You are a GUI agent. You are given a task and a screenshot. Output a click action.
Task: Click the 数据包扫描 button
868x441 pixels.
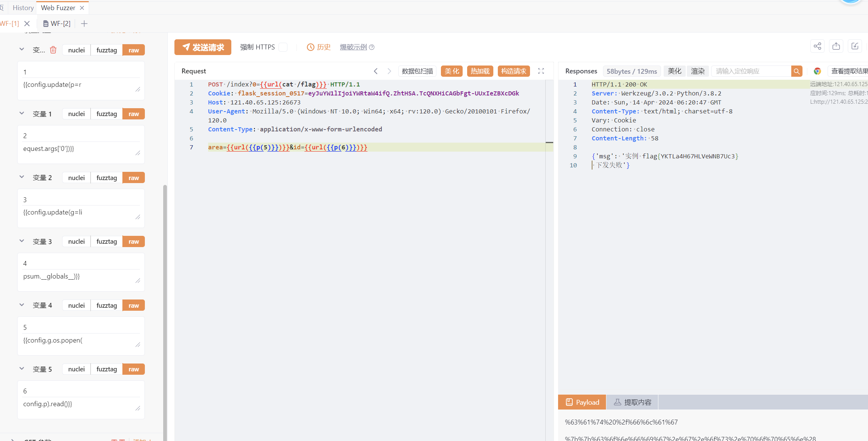pos(417,71)
